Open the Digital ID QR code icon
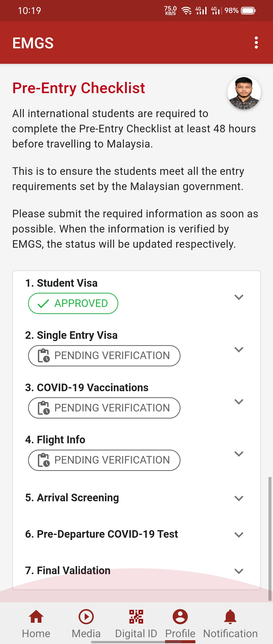This screenshot has width=273, height=644. pyautogui.click(x=136, y=616)
